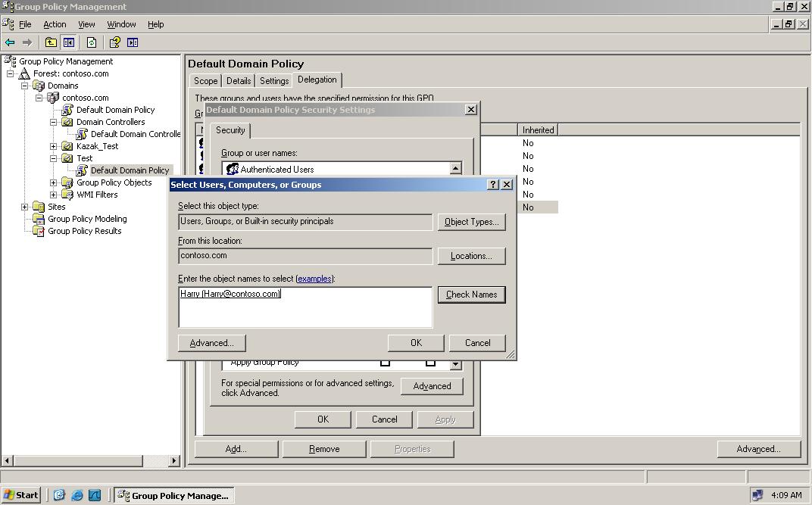The height and width of the screenshot is (505, 812).
Task: Collapse the Domain Controllers node
Action: (x=53, y=122)
